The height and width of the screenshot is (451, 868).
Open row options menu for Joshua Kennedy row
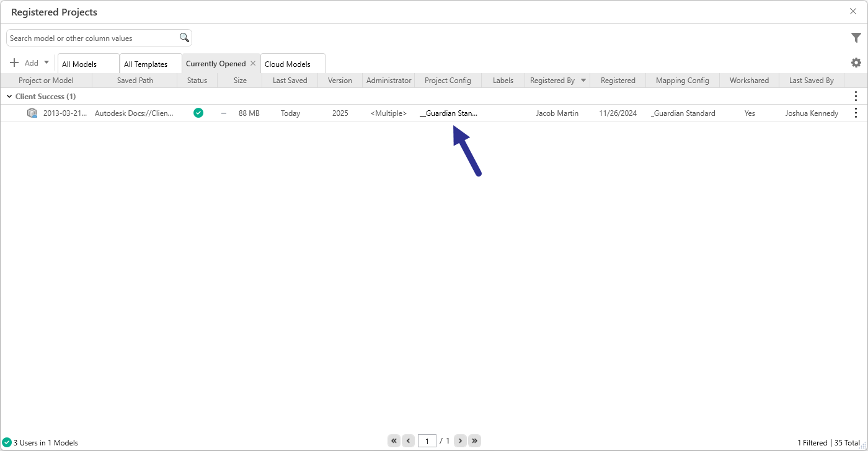pyautogui.click(x=856, y=113)
